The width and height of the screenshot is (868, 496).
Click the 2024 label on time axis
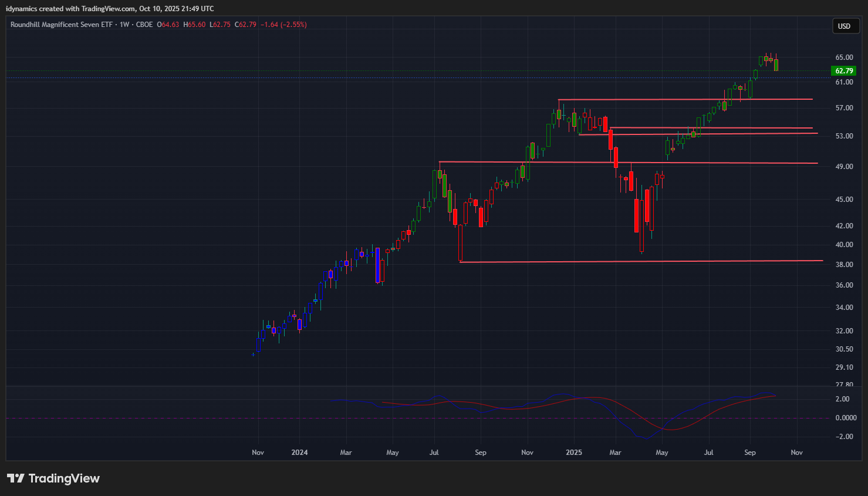pyautogui.click(x=299, y=453)
